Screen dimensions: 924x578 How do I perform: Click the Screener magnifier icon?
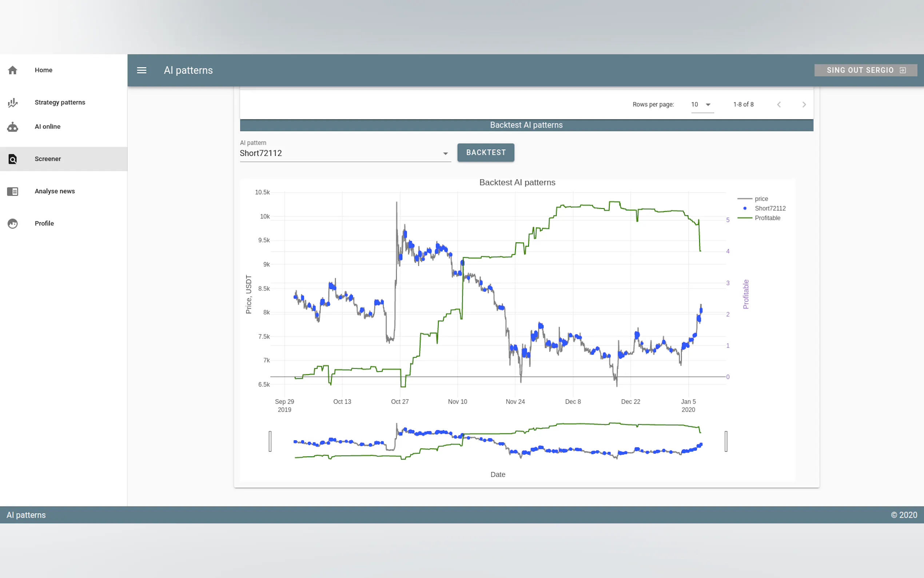coord(13,159)
